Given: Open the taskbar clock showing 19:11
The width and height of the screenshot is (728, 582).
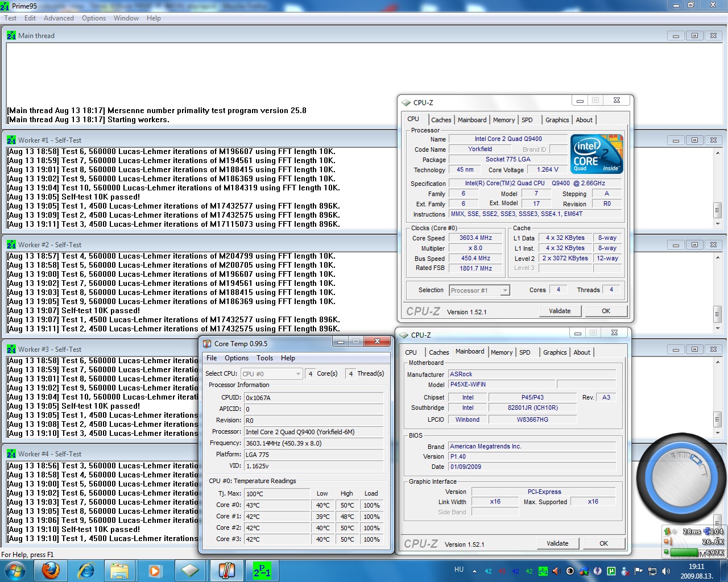Looking at the screenshot, I should [696, 571].
